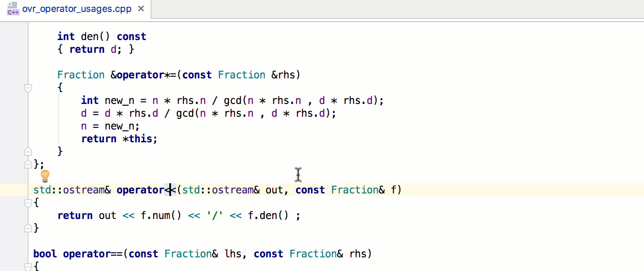
Task: Click the rhs parameter name
Action: point(286,75)
